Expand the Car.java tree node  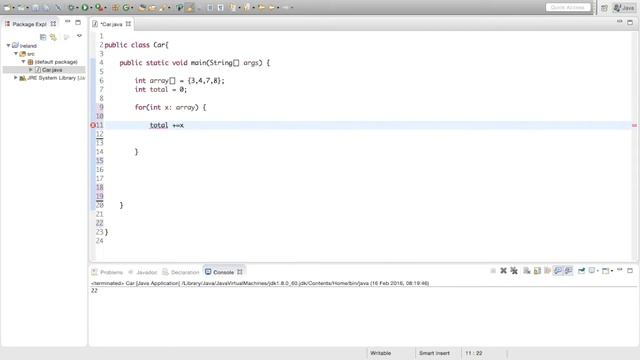click(31, 70)
